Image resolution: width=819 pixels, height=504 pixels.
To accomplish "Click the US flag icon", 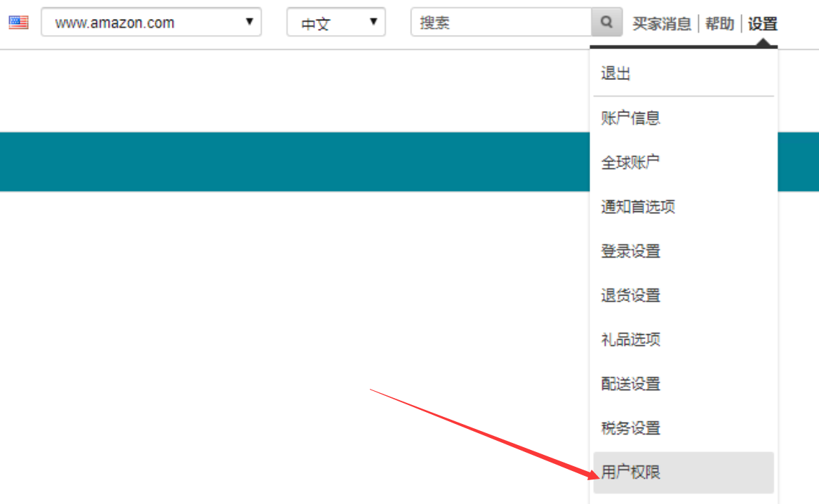I will (18, 22).
